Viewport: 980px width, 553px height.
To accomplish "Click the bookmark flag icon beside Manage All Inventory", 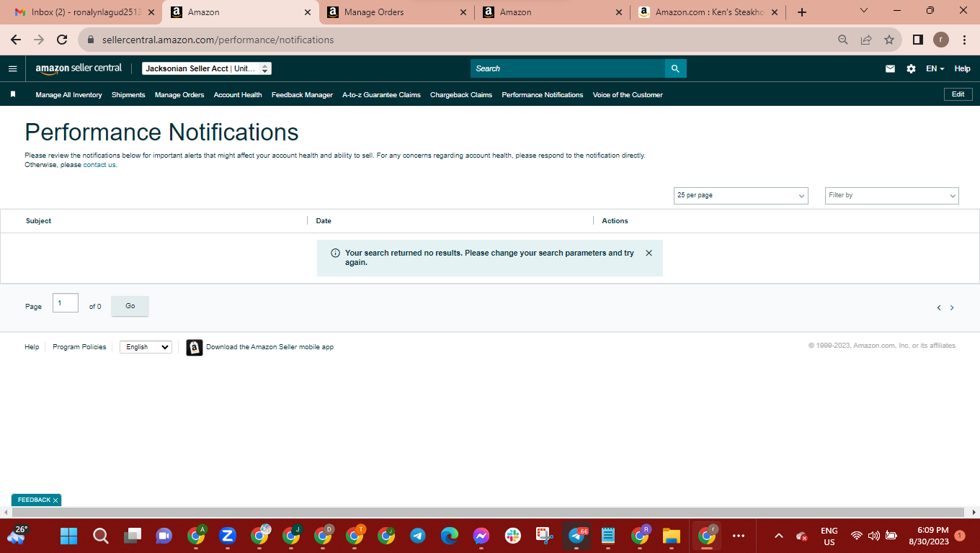I will [13, 94].
